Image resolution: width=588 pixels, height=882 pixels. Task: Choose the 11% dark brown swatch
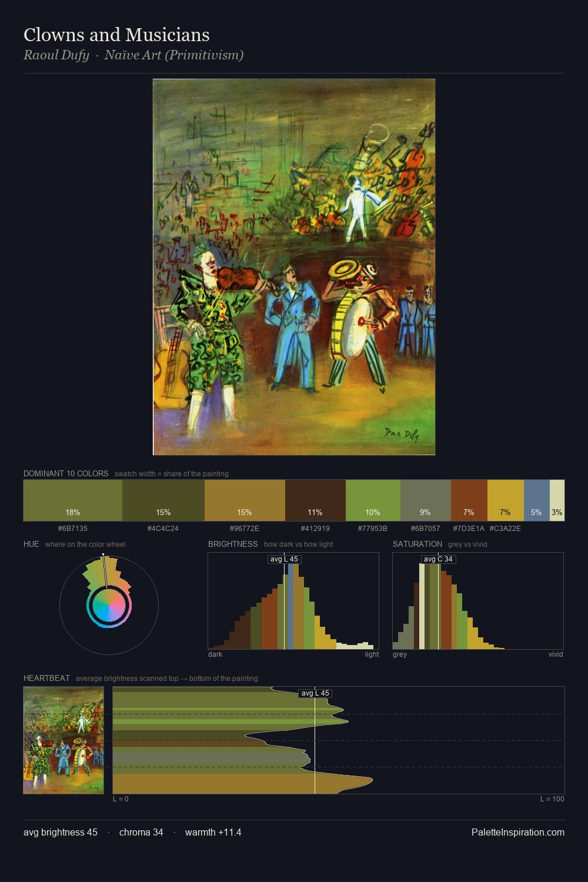pyautogui.click(x=315, y=500)
